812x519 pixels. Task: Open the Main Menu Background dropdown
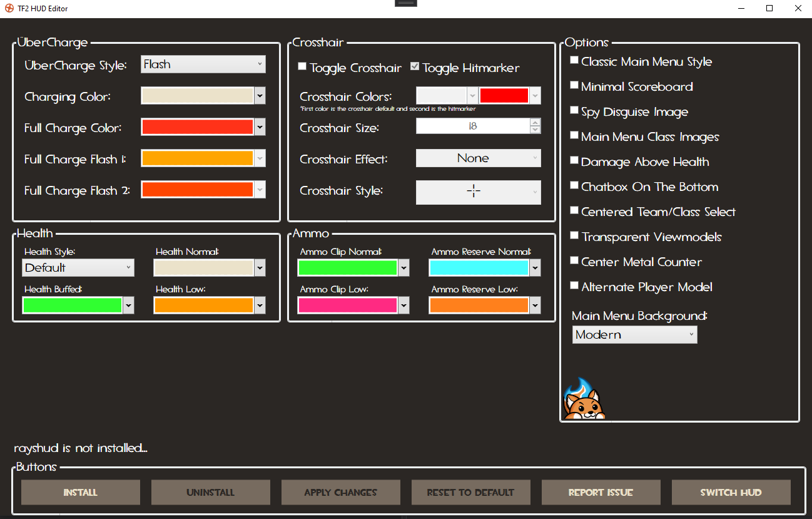(x=634, y=334)
